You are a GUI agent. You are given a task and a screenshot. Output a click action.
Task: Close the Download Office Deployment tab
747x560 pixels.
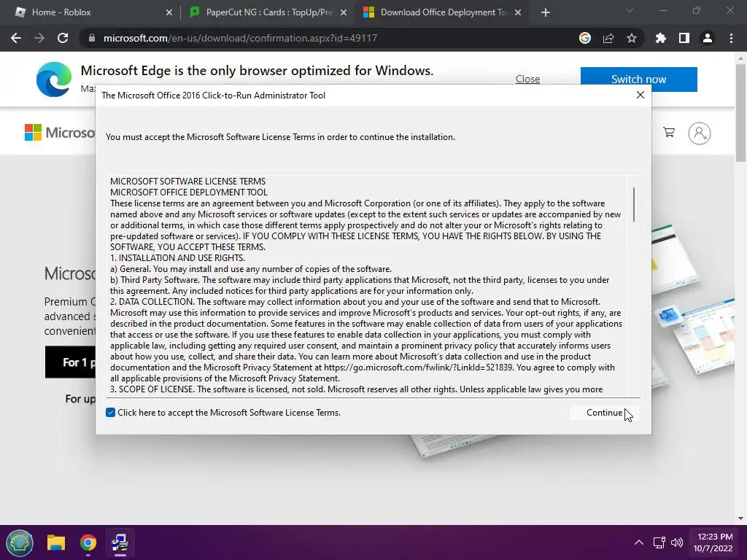pos(518,13)
